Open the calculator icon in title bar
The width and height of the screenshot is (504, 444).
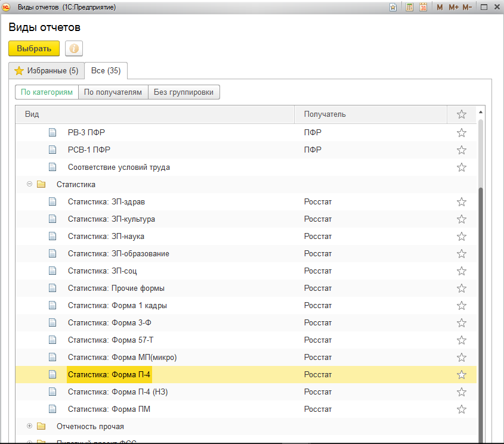click(410, 7)
